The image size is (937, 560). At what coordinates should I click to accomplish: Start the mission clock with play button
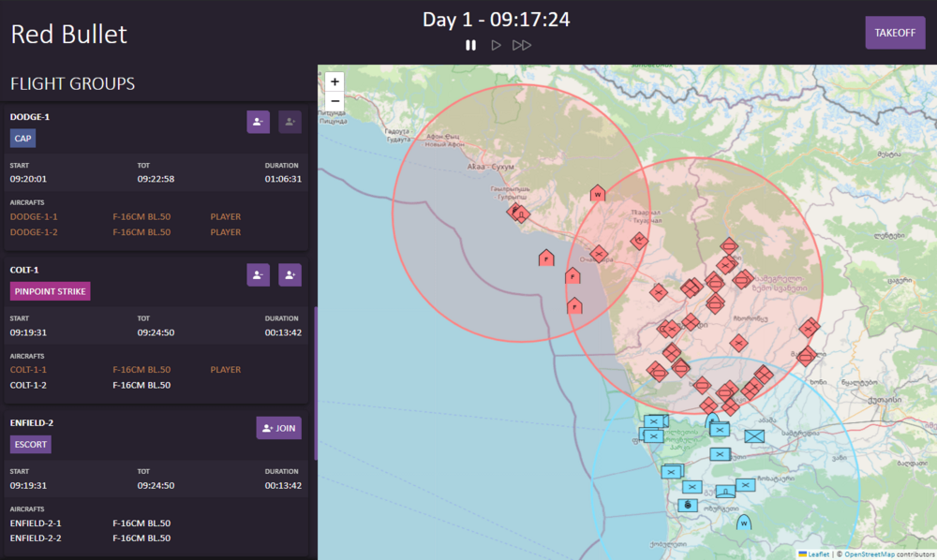pos(496,45)
